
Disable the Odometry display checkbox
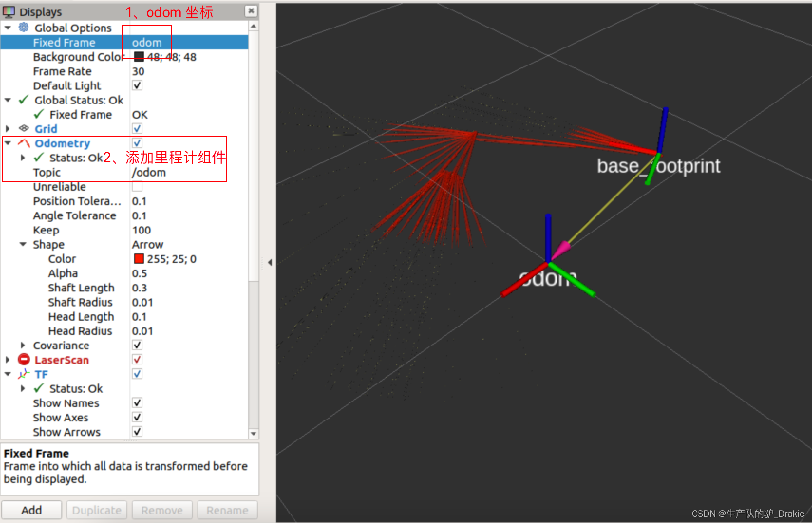click(137, 143)
